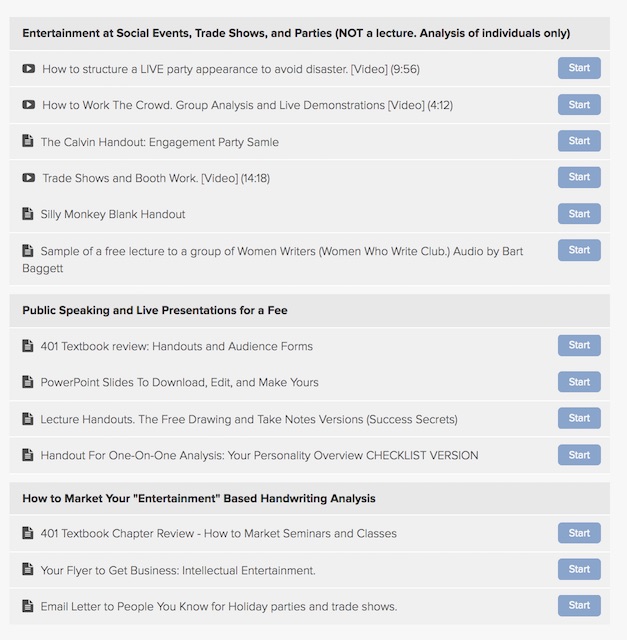The height and width of the screenshot is (640, 627).
Task: Start the 401 Textbook review Handouts lesson
Action: click(579, 345)
